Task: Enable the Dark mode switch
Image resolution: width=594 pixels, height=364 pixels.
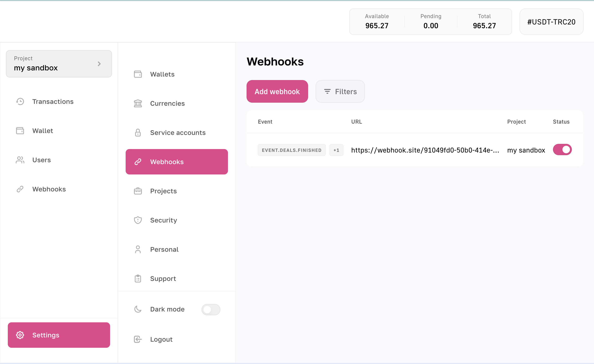Action: pos(211,310)
